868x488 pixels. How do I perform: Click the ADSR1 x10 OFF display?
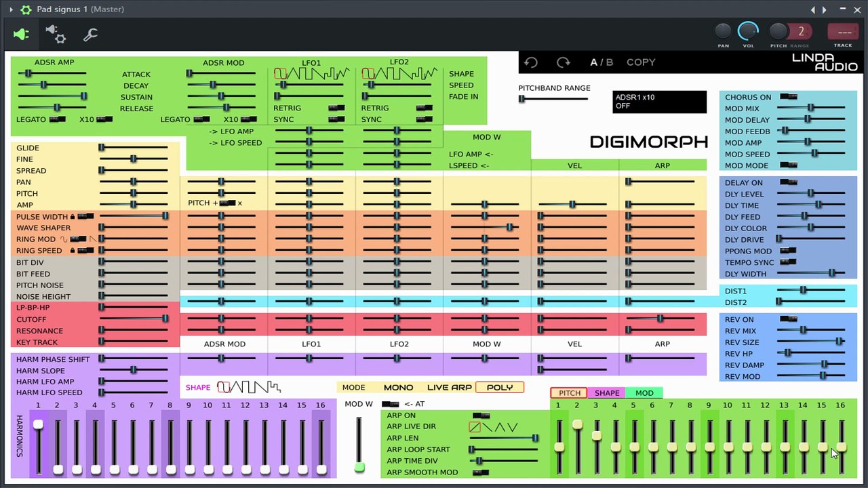660,102
